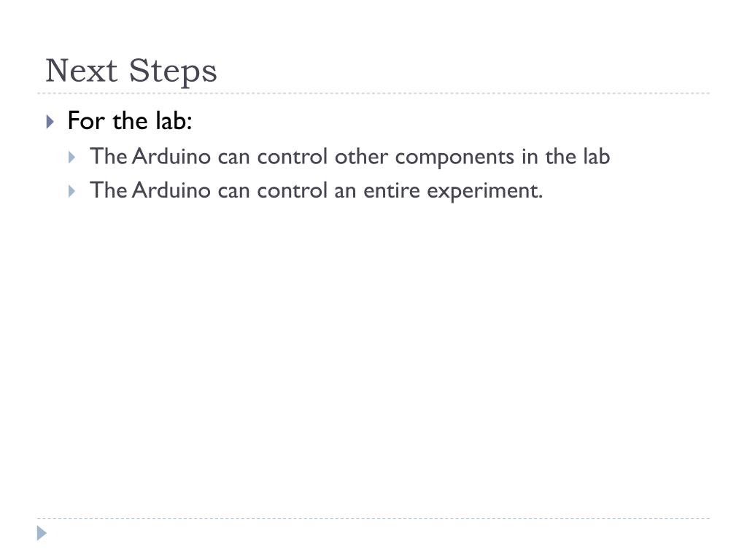The image size is (747, 560).
Task: Select the "Next Steps" slide title
Action: 131,71
